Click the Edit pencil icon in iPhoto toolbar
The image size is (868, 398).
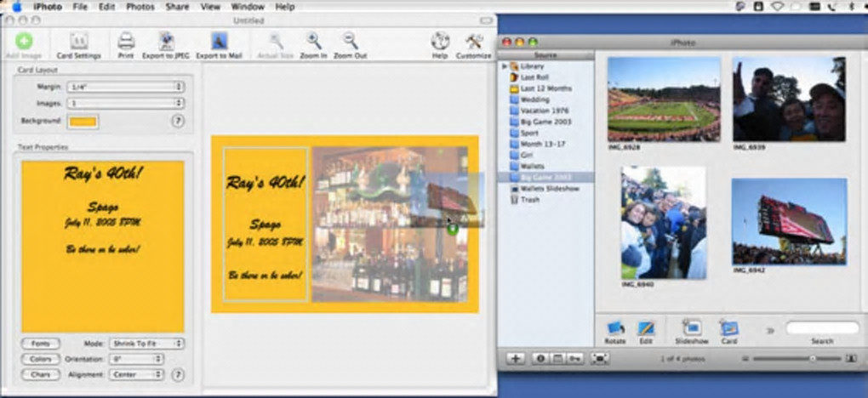646,328
